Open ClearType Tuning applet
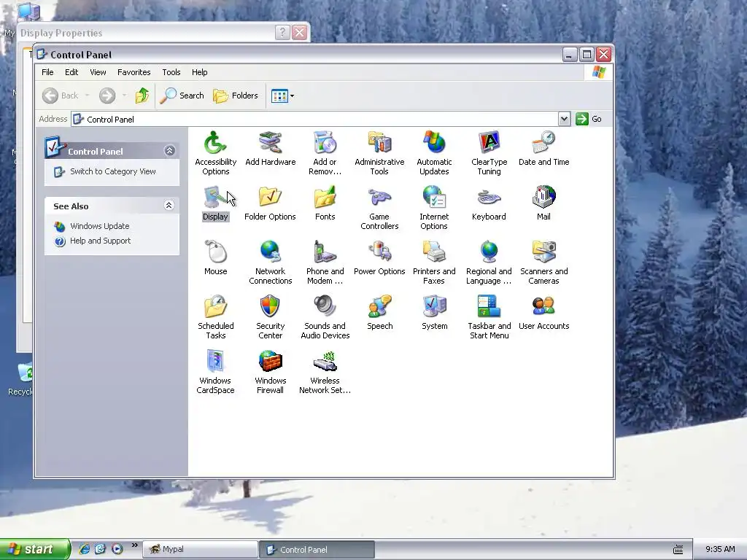The image size is (747, 560). (x=489, y=143)
